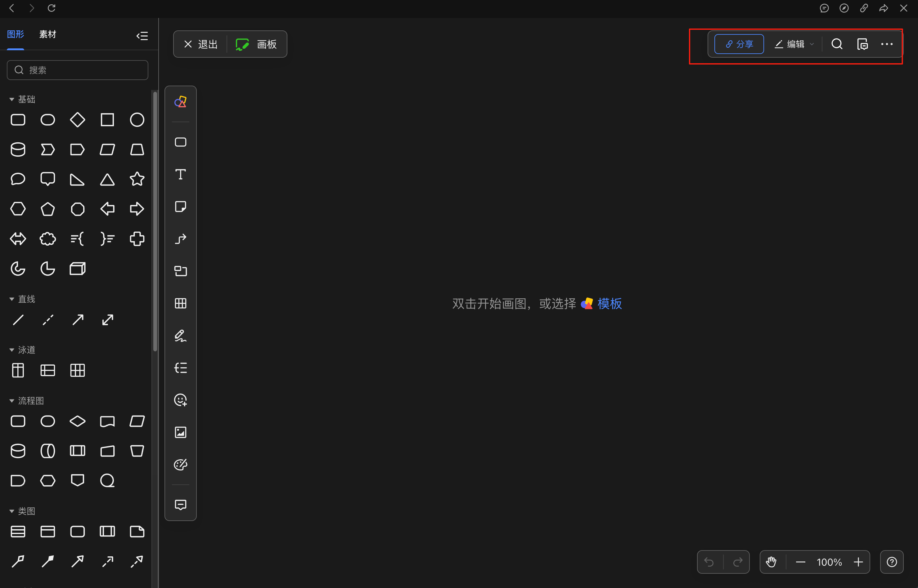Pick the diamond shape in 基础

coord(78,120)
